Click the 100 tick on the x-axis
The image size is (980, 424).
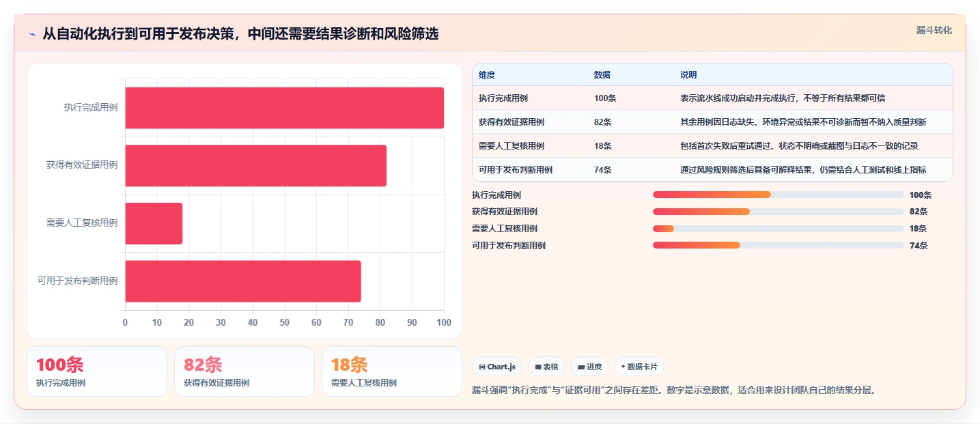444,322
